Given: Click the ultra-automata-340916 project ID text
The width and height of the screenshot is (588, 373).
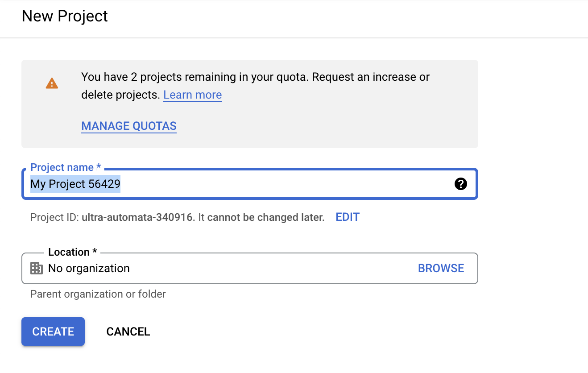Looking at the screenshot, I should 138,218.
